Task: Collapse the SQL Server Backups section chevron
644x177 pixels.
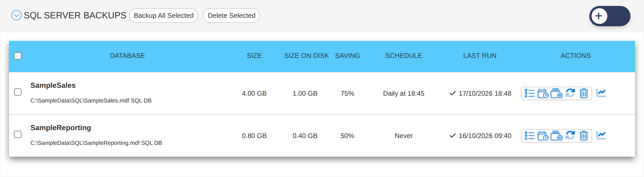Action: click(x=16, y=15)
